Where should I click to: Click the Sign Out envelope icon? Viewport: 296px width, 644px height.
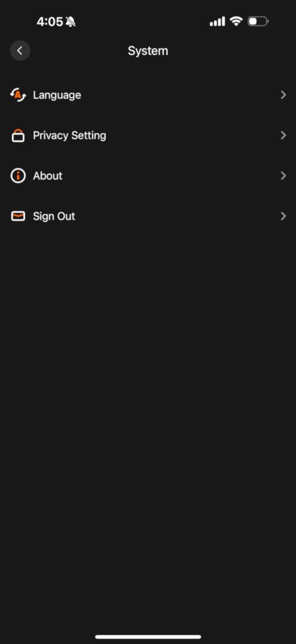pos(18,216)
